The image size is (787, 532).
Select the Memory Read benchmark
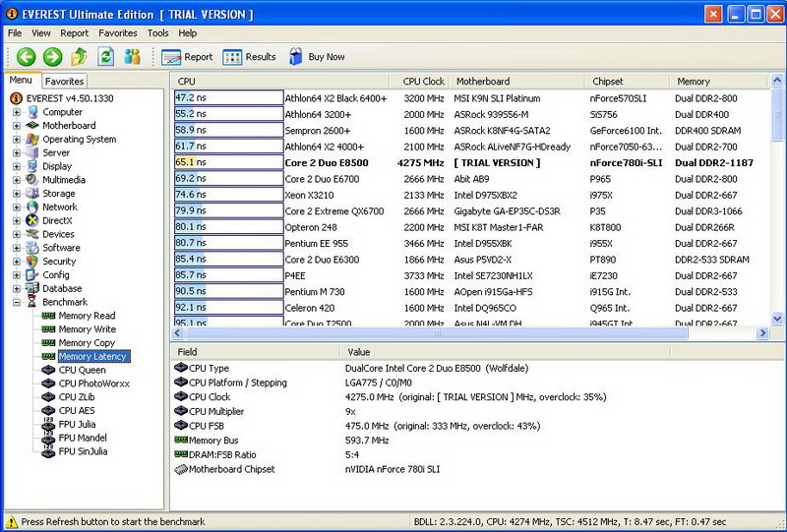(x=87, y=316)
